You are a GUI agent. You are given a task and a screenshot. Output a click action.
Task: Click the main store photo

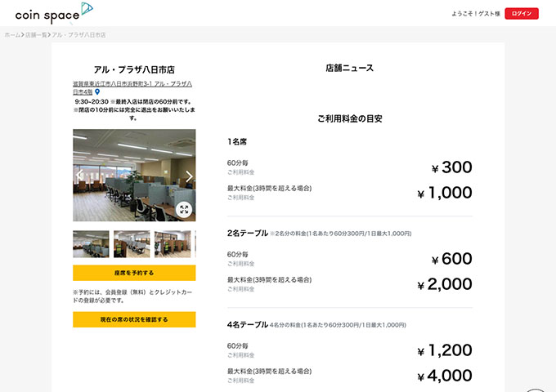[134, 176]
